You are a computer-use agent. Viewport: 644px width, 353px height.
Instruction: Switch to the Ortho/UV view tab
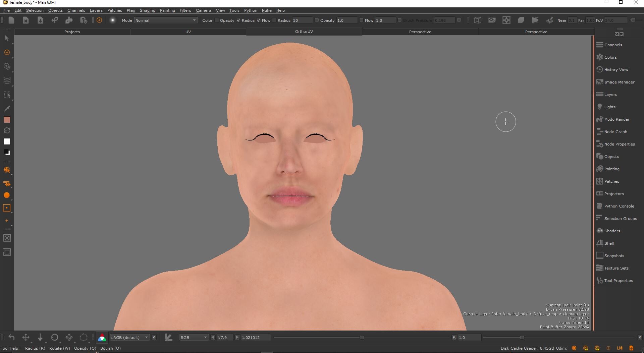click(304, 32)
